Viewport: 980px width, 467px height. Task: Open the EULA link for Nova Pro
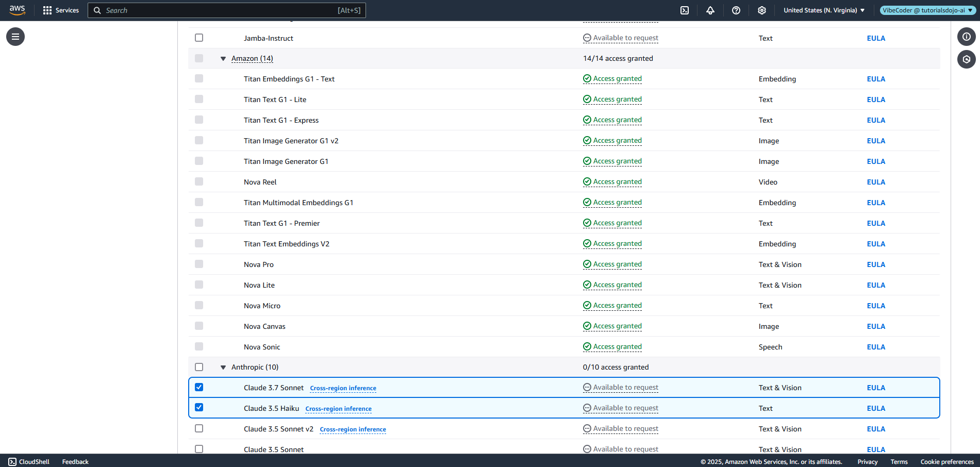[875, 264]
